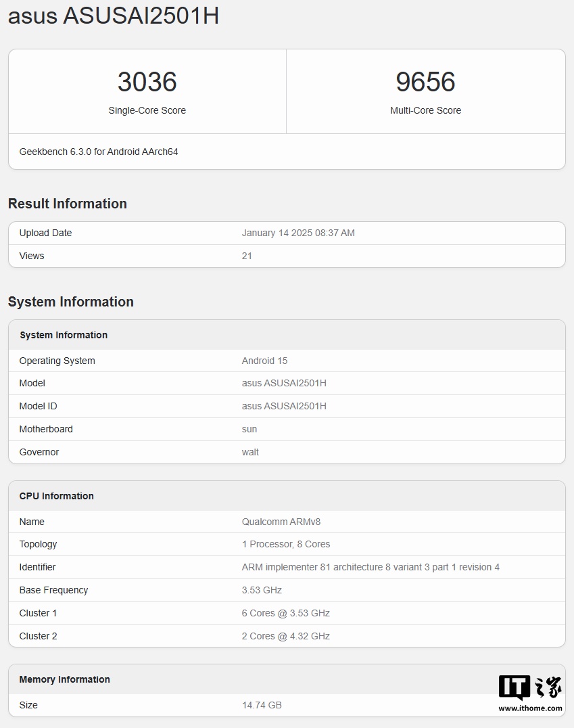The image size is (574, 728).
Task: Click the Single-Core Score label
Action: (147, 110)
